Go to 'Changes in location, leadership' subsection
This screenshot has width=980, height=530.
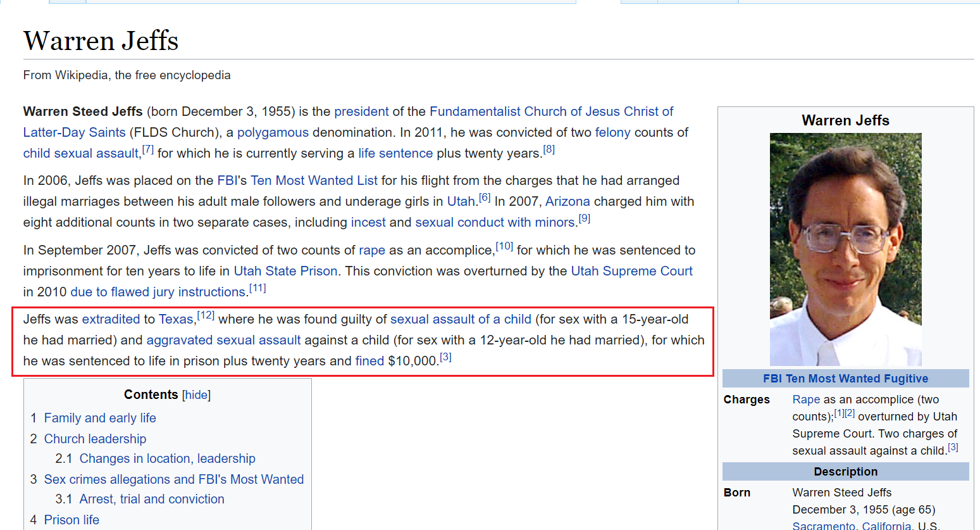point(167,458)
